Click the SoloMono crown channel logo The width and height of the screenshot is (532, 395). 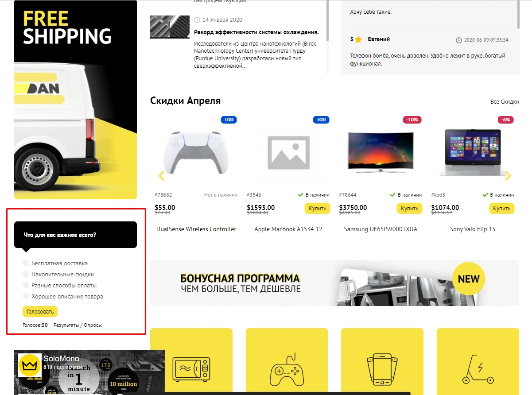pyautogui.click(x=30, y=366)
